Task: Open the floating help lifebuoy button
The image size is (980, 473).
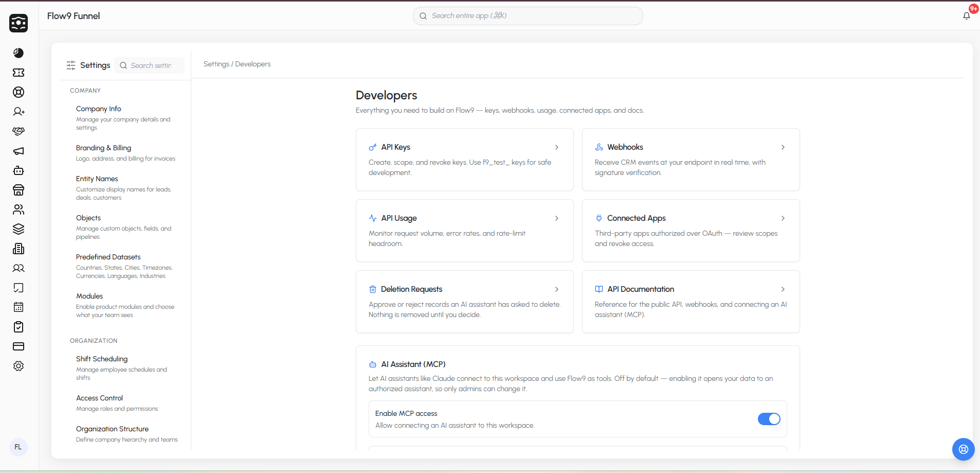Action: pyautogui.click(x=964, y=449)
